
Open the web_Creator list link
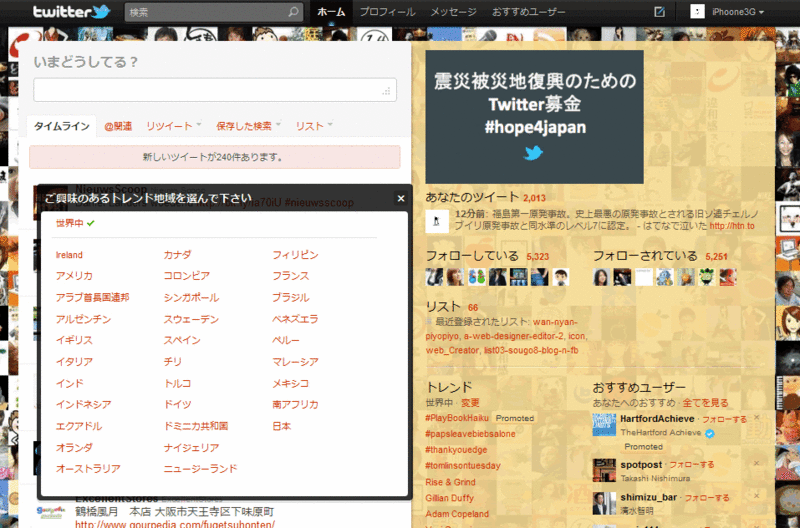coord(452,350)
